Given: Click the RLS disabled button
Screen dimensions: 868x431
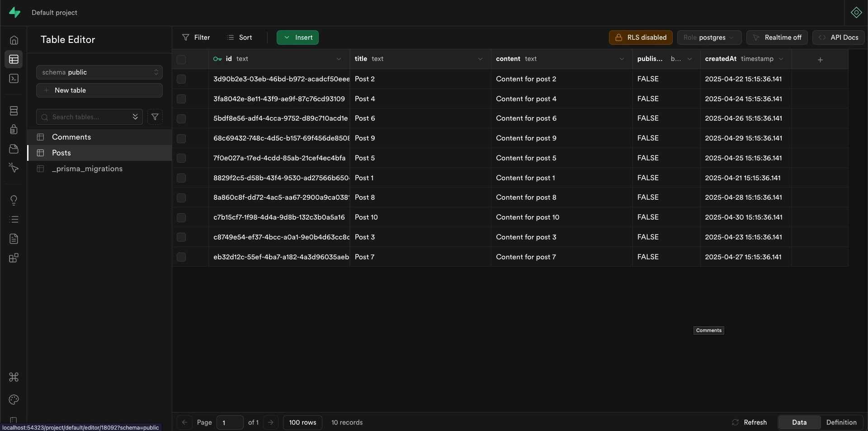Looking at the screenshot, I should [640, 37].
